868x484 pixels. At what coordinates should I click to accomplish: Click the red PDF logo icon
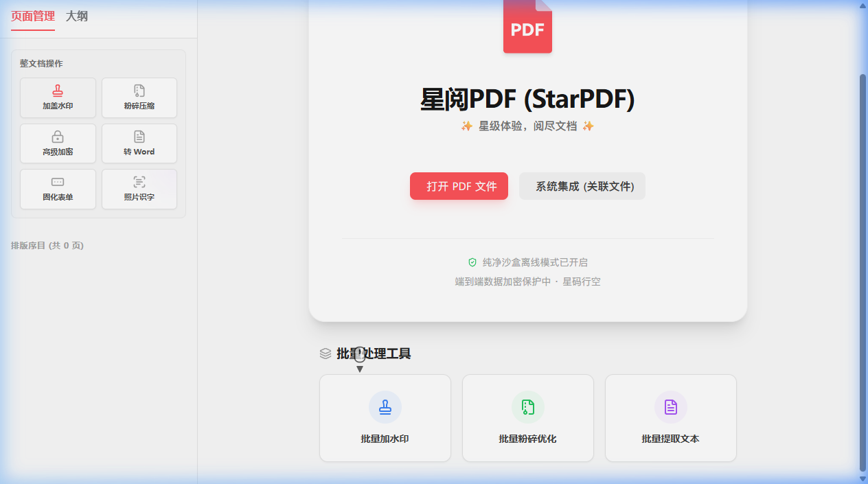coord(527,26)
